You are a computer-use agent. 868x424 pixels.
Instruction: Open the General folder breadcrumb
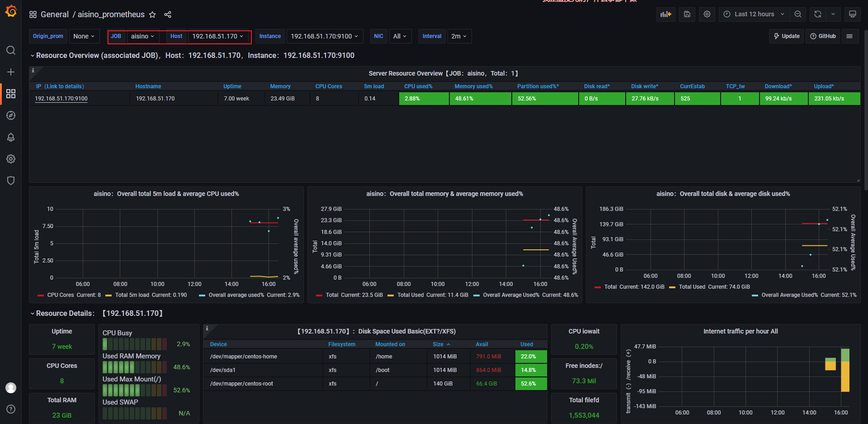(x=55, y=14)
